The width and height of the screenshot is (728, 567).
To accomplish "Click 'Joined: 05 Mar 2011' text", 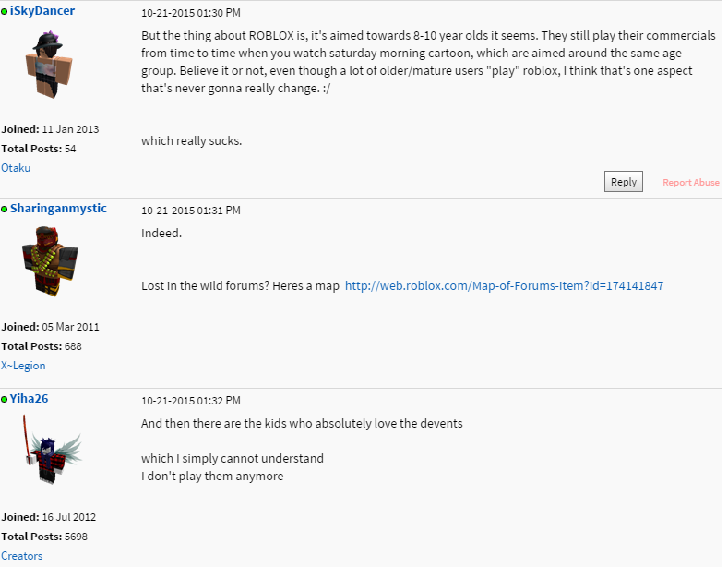I will (50, 327).
